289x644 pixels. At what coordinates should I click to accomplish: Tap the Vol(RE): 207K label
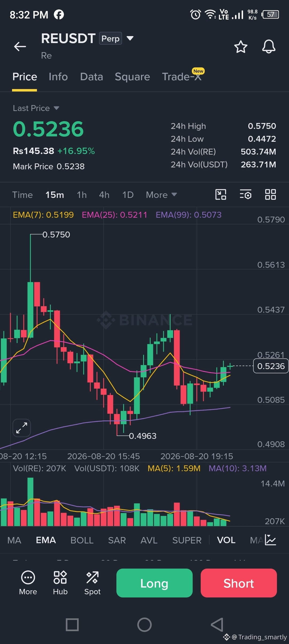click(x=39, y=468)
